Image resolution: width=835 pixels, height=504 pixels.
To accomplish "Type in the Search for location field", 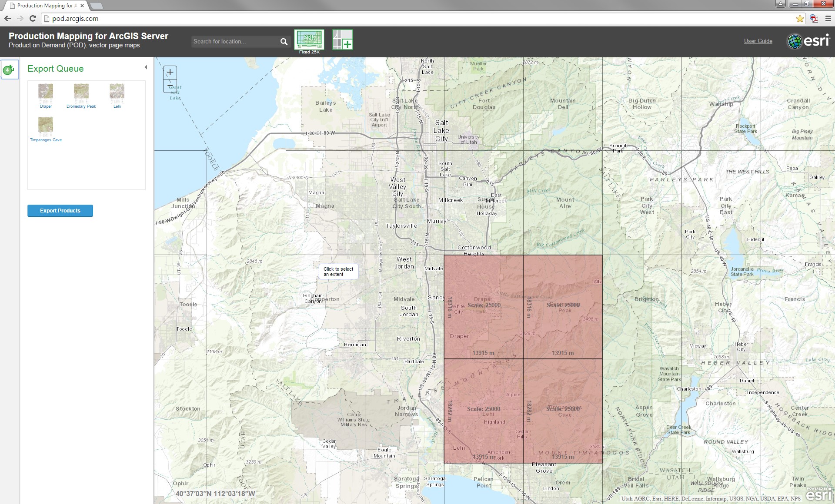I will [234, 42].
